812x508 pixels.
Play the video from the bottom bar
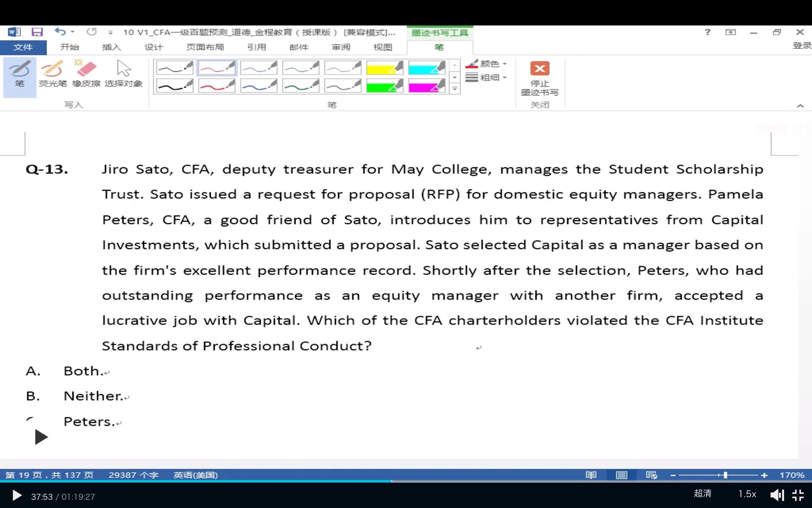(17, 495)
